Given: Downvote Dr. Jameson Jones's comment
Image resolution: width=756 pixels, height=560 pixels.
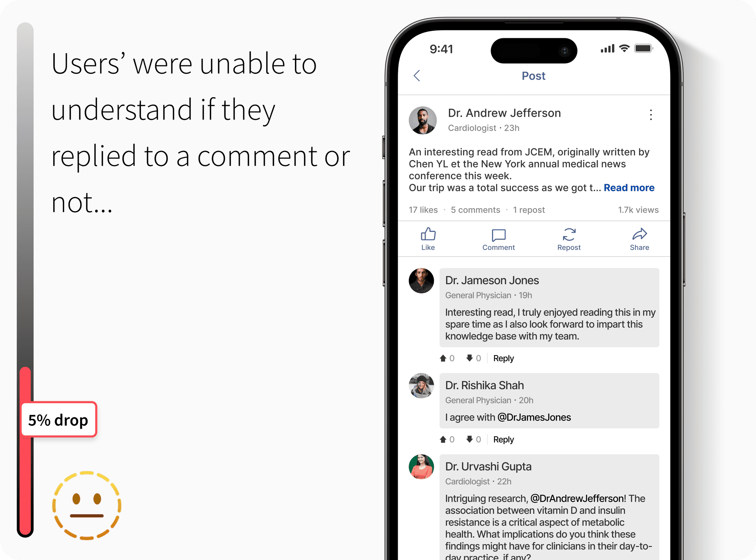Looking at the screenshot, I should point(470,358).
